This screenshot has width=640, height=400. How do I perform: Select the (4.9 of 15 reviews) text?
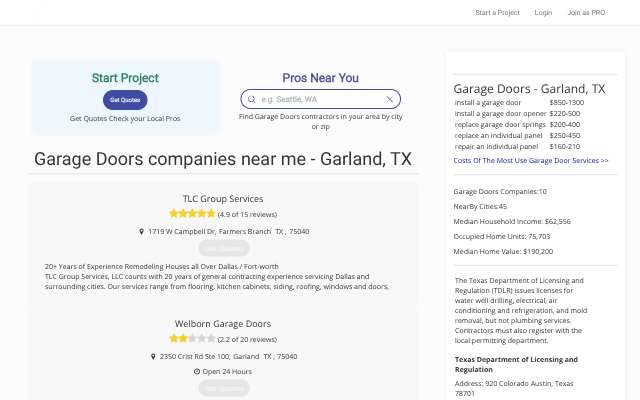pos(247,214)
